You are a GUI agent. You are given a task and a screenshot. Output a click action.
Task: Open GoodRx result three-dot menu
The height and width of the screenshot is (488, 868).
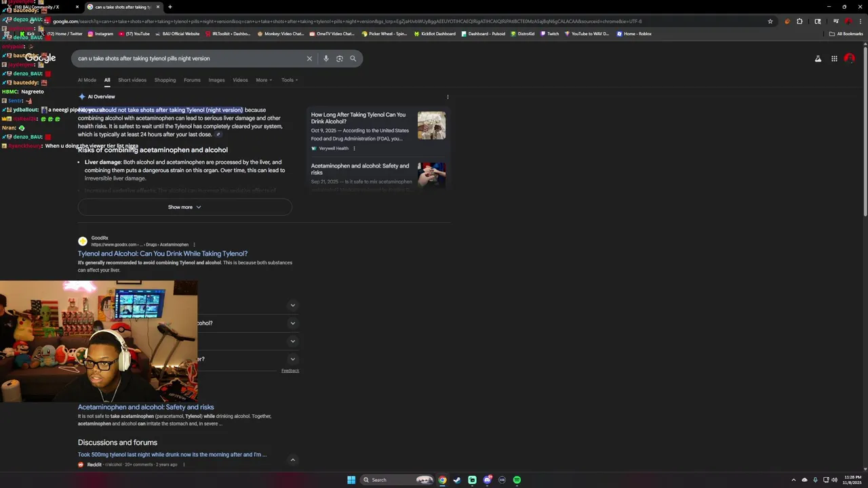(x=194, y=245)
